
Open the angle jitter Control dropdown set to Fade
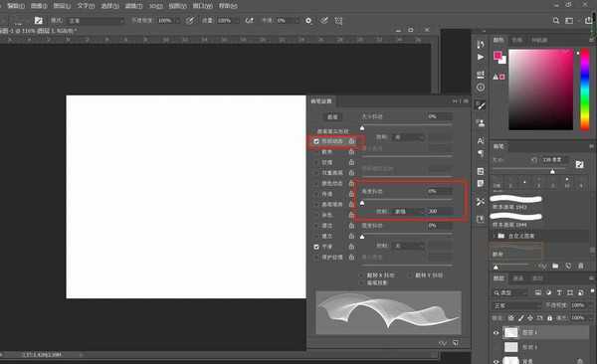coord(406,211)
